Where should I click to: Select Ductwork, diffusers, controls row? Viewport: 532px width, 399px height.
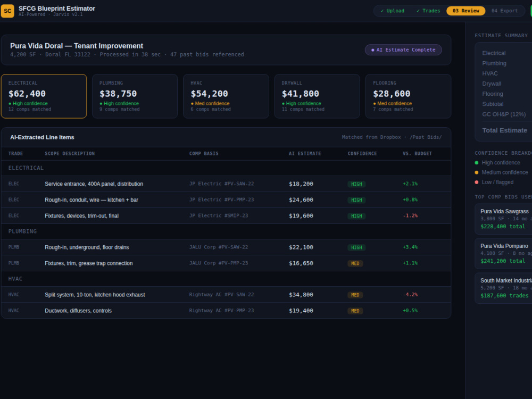click(226, 311)
